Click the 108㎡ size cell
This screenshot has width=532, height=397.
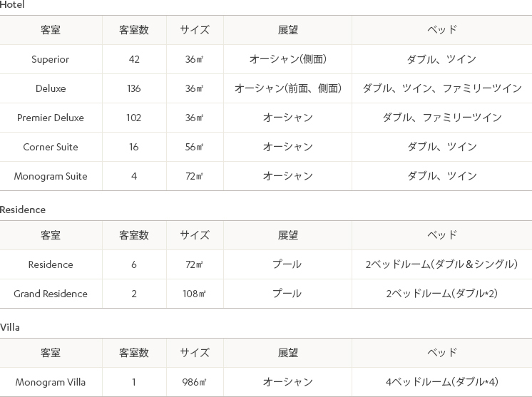(194, 294)
